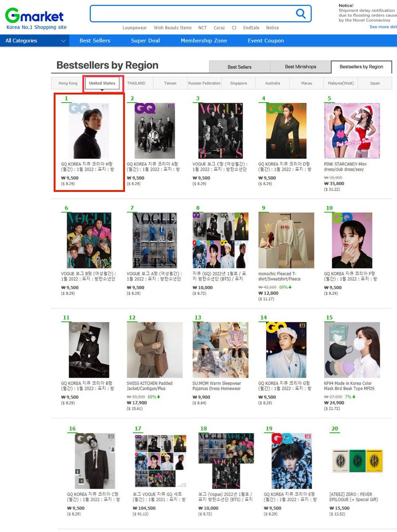397x532 pixels.
Task: Click the Bestsellers by Region heading
Action: pos(107,65)
